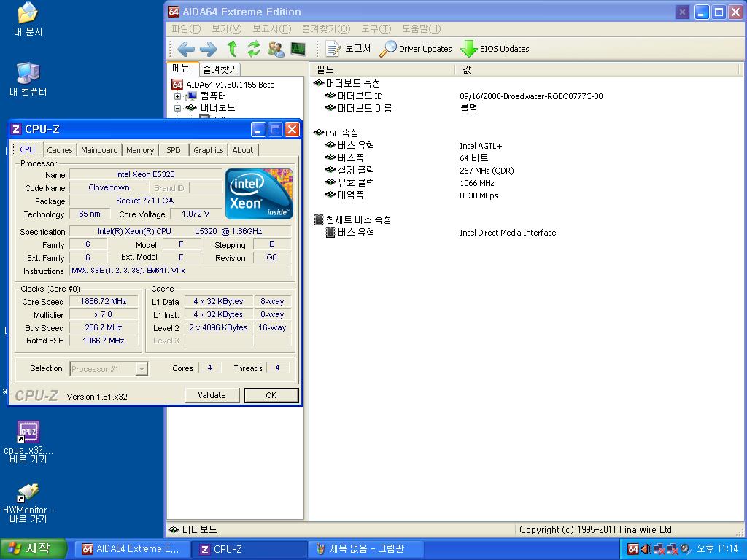Switch to 제목 없음 - 그림판 taskbar button

[x=366, y=549]
